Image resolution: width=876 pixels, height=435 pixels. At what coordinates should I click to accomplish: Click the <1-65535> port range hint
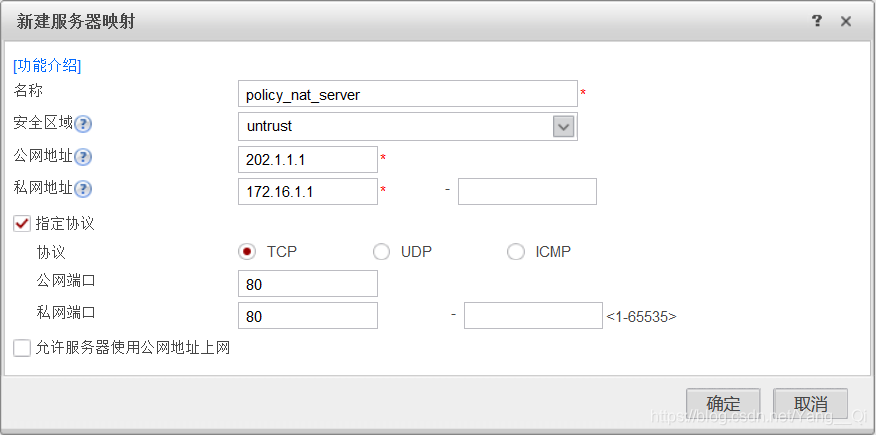tap(641, 317)
